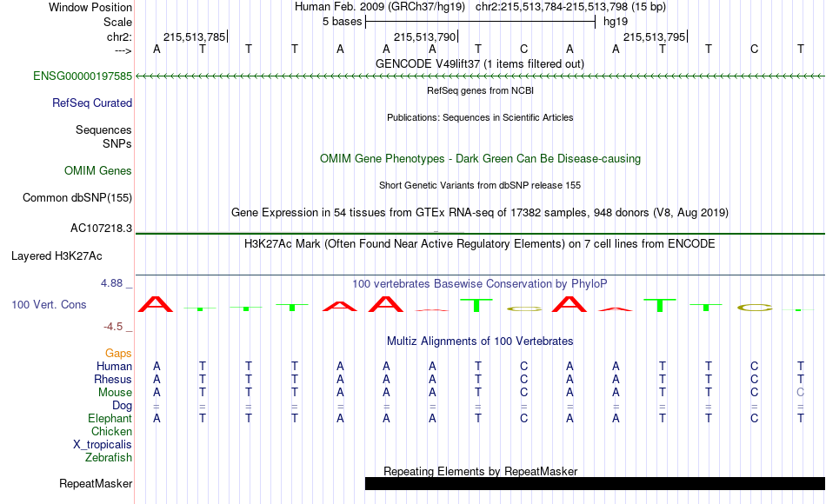
Task: Select the Dog species label
Action: pos(122,406)
